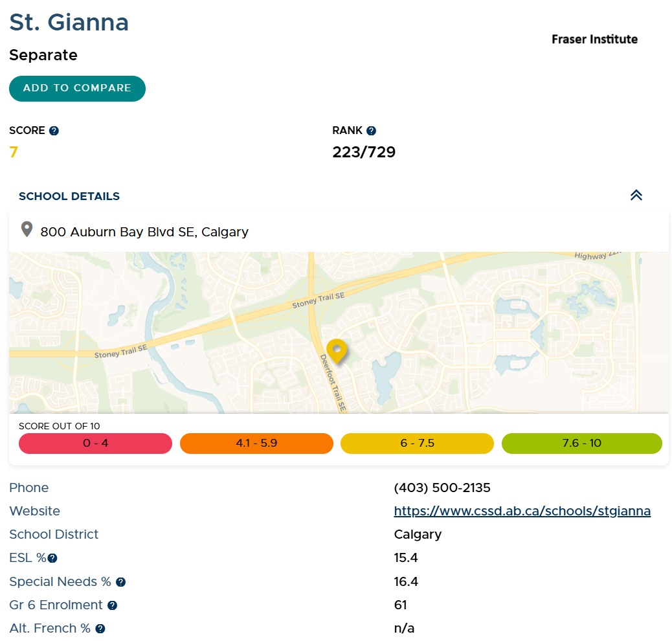Click the SCHOOL DETAILS section header
The width and height of the screenshot is (672, 641).
pyautogui.click(x=69, y=196)
